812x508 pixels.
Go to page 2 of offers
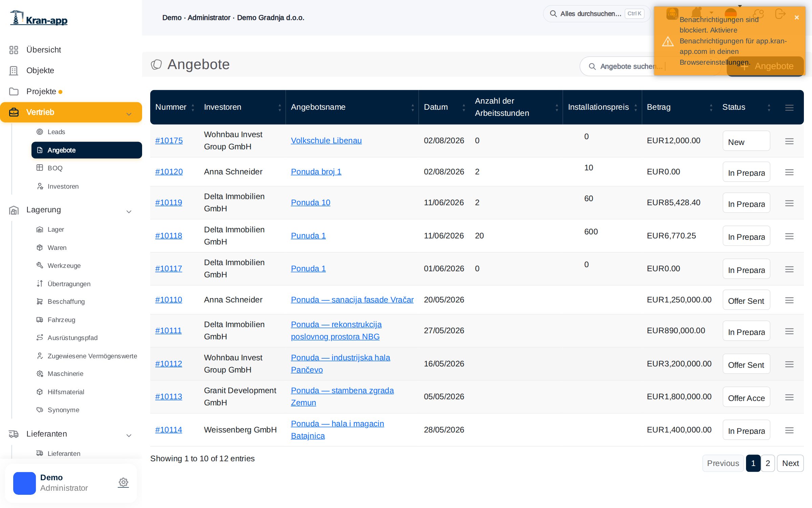point(768,463)
